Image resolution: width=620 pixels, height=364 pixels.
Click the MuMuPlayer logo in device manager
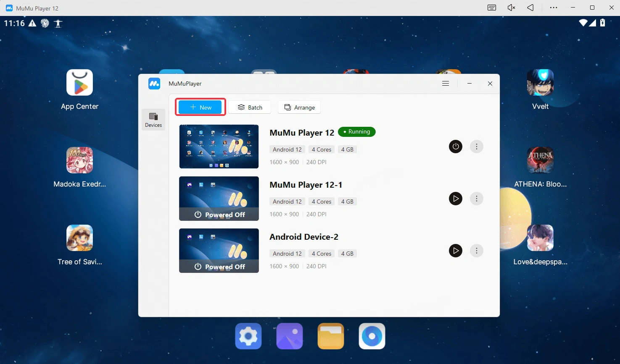click(154, 84)
